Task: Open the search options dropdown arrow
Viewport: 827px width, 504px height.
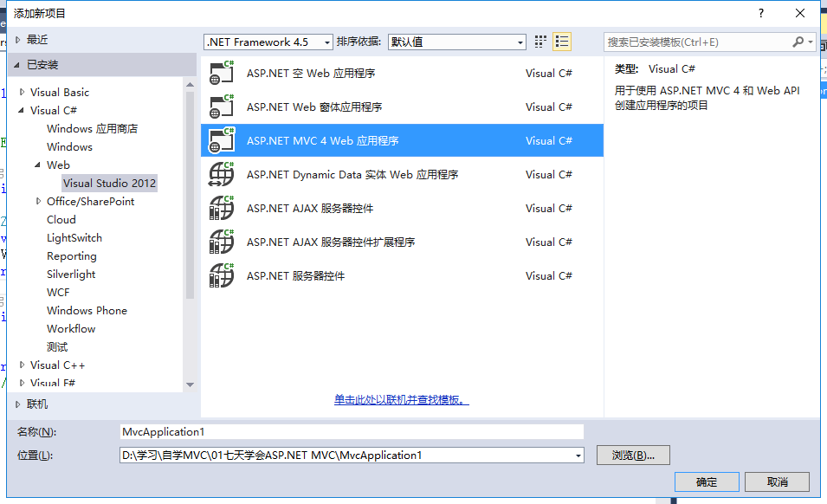Action: (811, 42)
